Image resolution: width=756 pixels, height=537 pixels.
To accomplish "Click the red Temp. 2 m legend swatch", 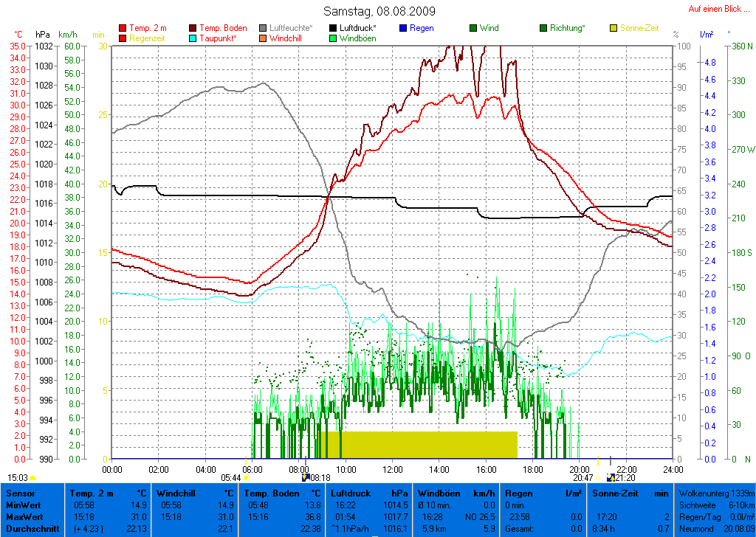I will [x=123, y=29].
